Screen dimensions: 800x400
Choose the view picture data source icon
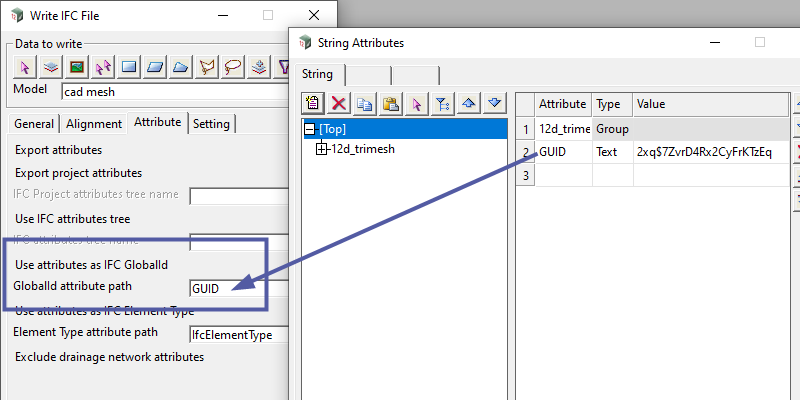tap(77, 66)
